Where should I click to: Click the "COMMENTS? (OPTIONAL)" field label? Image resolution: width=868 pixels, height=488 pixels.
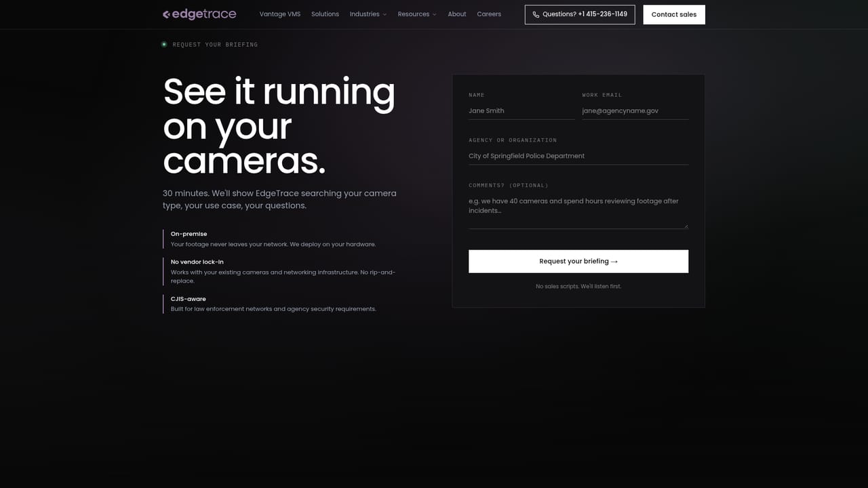[x=509, y=185]
